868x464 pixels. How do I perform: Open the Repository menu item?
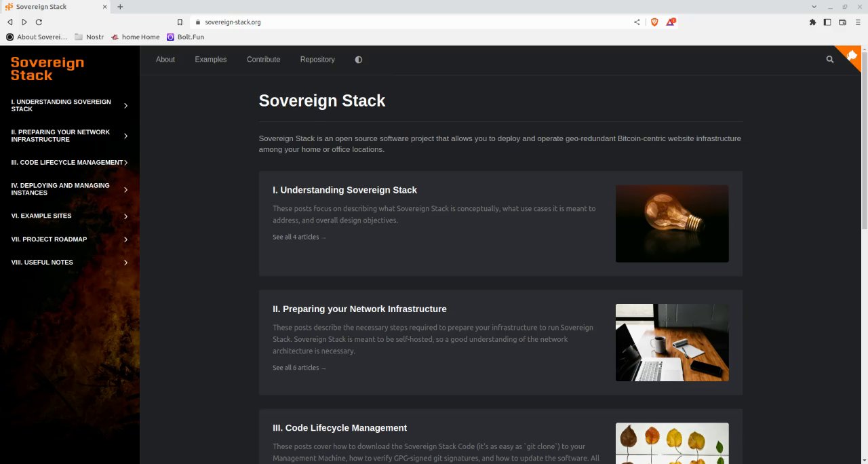317,60
